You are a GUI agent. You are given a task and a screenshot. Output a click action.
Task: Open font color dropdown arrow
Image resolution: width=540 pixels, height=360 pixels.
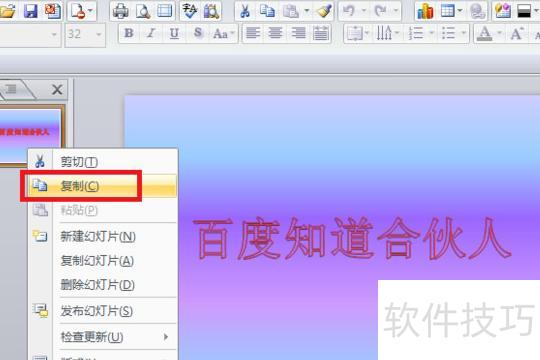click(x=499, y=33)
